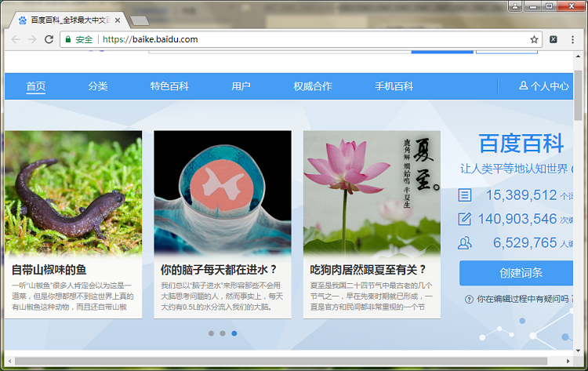Click the 15,389,512 entry count
This screenshot has width=588, height=371.
click(521, 195)
